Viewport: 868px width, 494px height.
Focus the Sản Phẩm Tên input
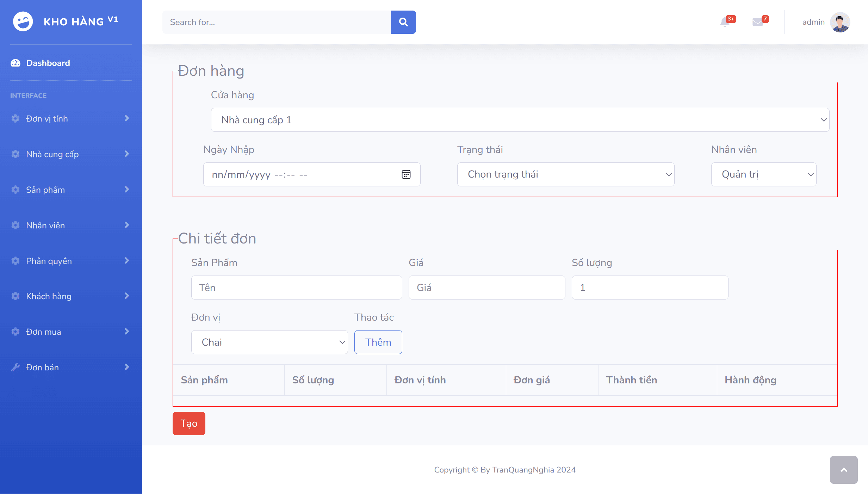click(x=297, y=288)
